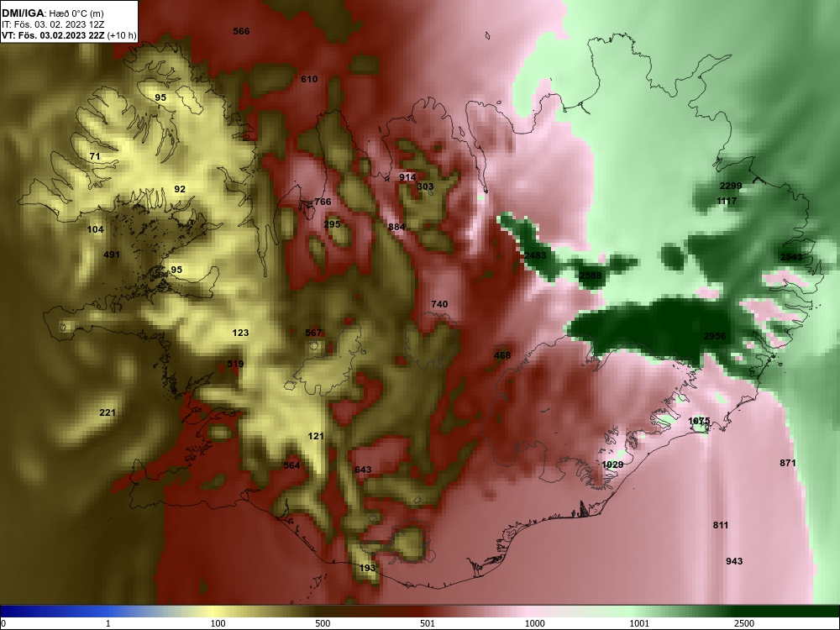Click the map value 1029
This screenshot has width=840, height=630.
pyautogui.click(x=612, y=465)
